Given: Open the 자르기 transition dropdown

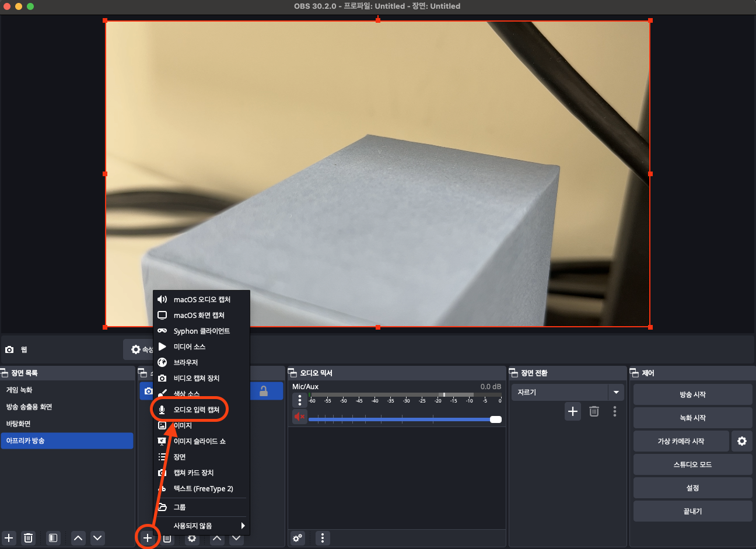Looking at the screenshot, I should [568, 392].
